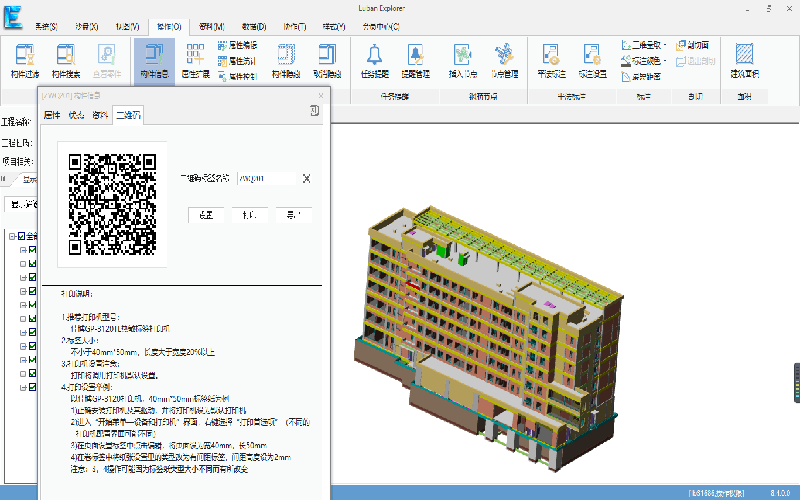
Task: Select the 操作(O) ribbon tab
Action: click(x=169, y=27)
